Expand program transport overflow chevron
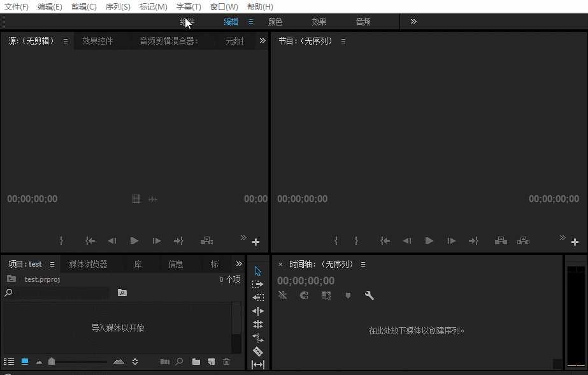Viewport: 588px width, 375px height. coord(562,237)
